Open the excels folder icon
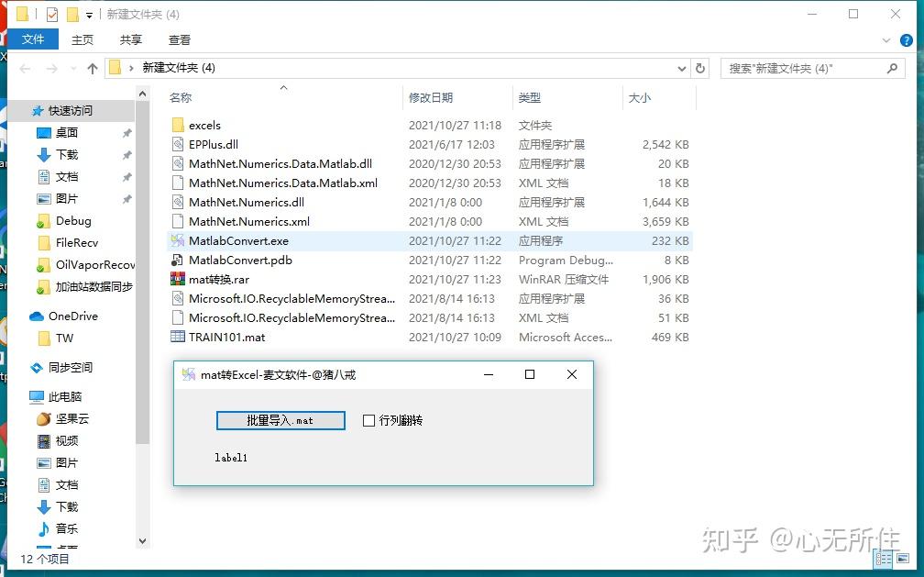 (x=180, y=125)
